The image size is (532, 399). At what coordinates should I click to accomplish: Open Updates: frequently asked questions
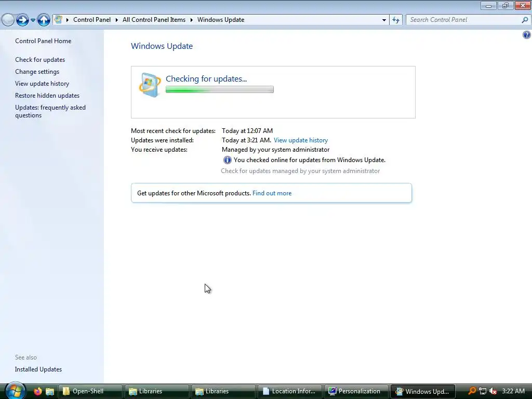pyautogui.click(x=50, y=111)
